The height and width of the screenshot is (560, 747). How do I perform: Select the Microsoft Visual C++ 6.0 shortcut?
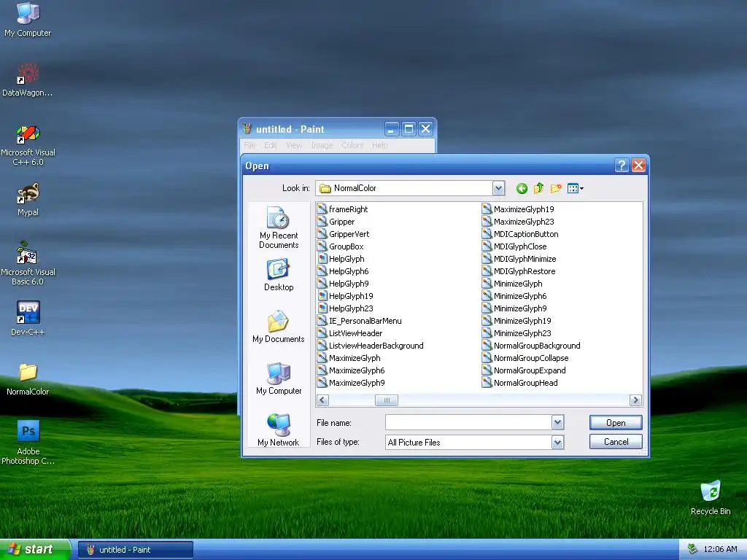(28, 145)
